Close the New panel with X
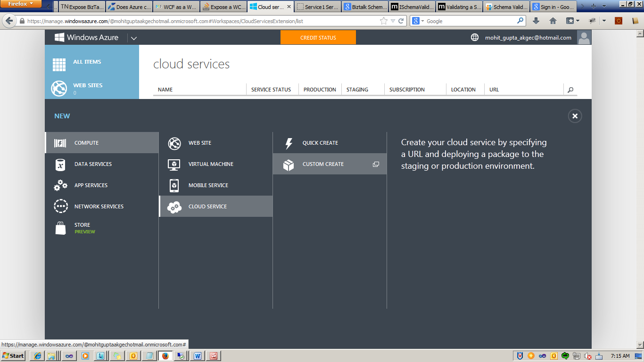The height and width of the screenshot is (362, 644). pos(575,116)
